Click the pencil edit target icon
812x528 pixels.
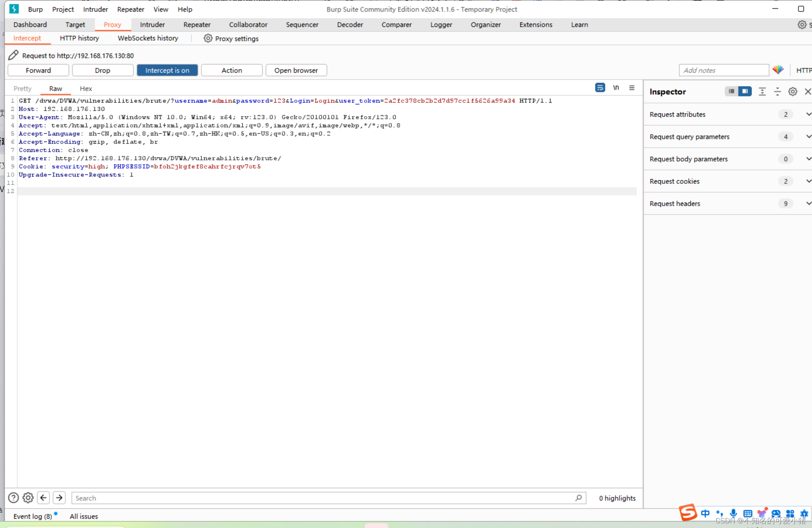click(13, 55)
